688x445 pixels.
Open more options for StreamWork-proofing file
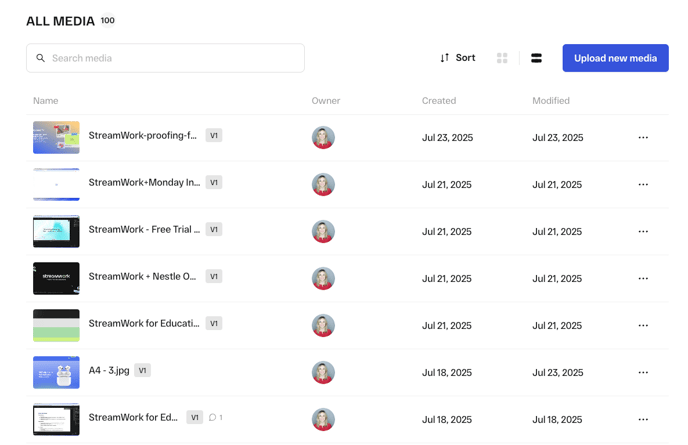643,138
